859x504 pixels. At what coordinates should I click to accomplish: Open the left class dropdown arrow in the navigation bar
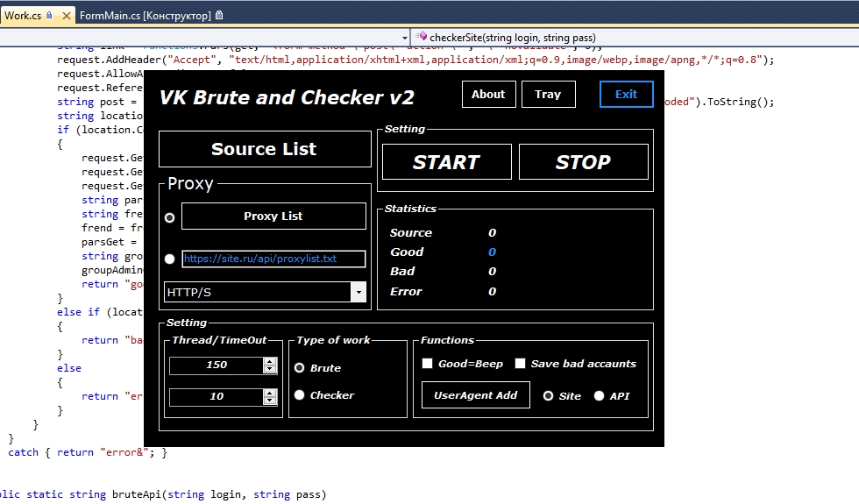pos(405,38)
